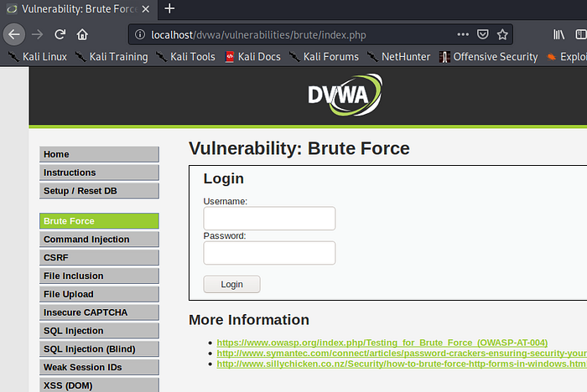Open the OWASP brute force testing link
587x392 pixels.
pyautogui.click(x=382, y=343)
